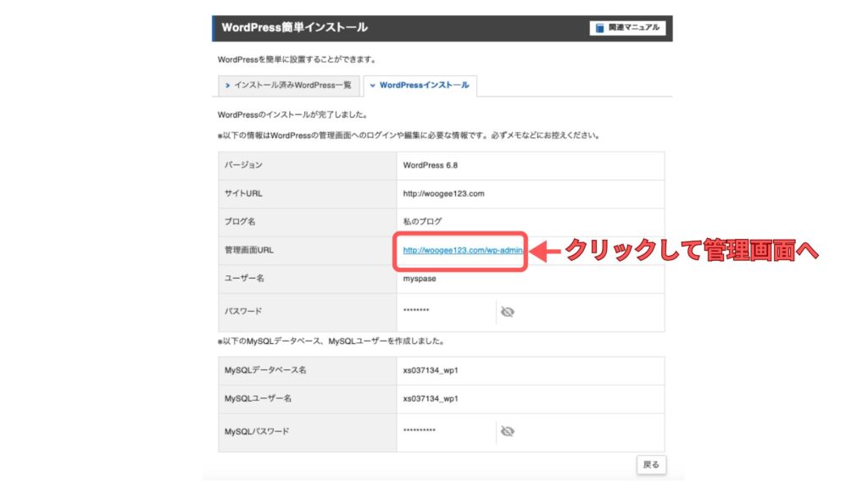
Task: Select the MySQLユーザー名 value xs037134_wp1
Action: pos(430,399)
